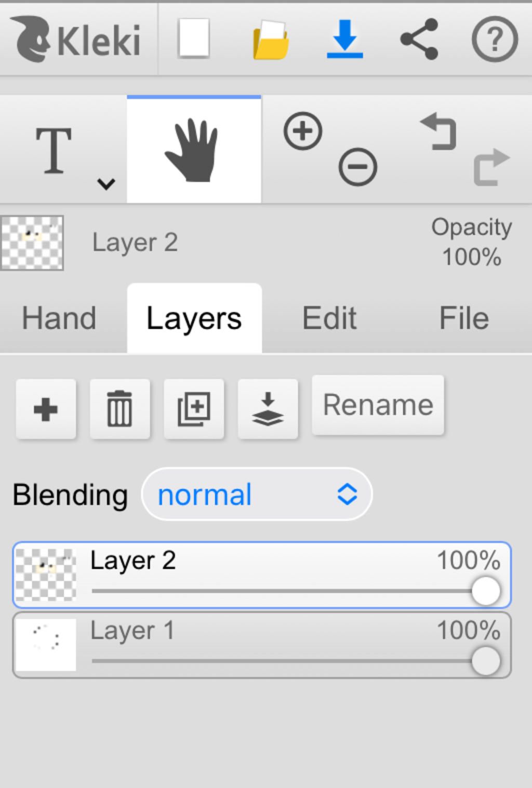Open the import image folder icon
Viewport: 532px width, 788px height.
[271, 39]
